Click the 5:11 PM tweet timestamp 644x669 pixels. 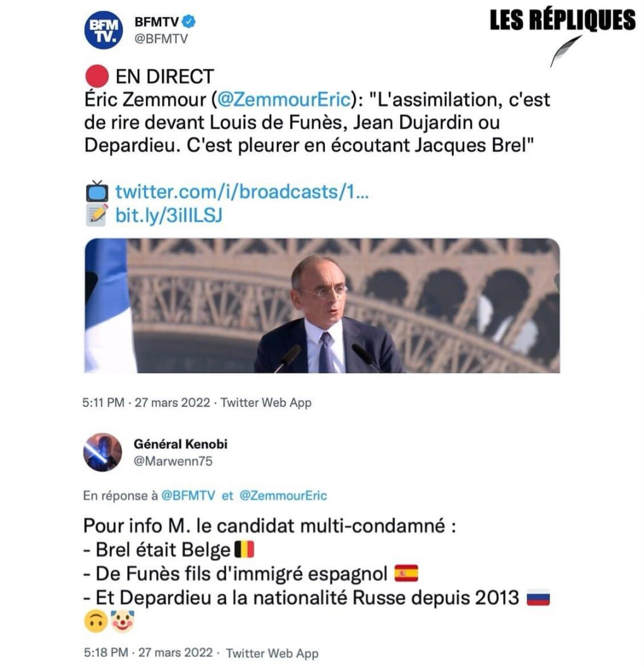(103, 402)
